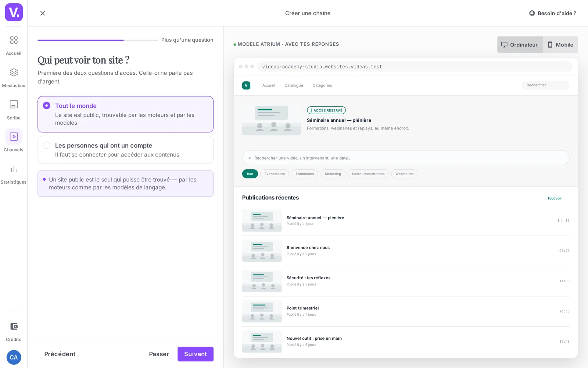Click the Rechercher field in preview header
Image resolution: width=588 pixels, height=368 pixels.
[545, 85]
